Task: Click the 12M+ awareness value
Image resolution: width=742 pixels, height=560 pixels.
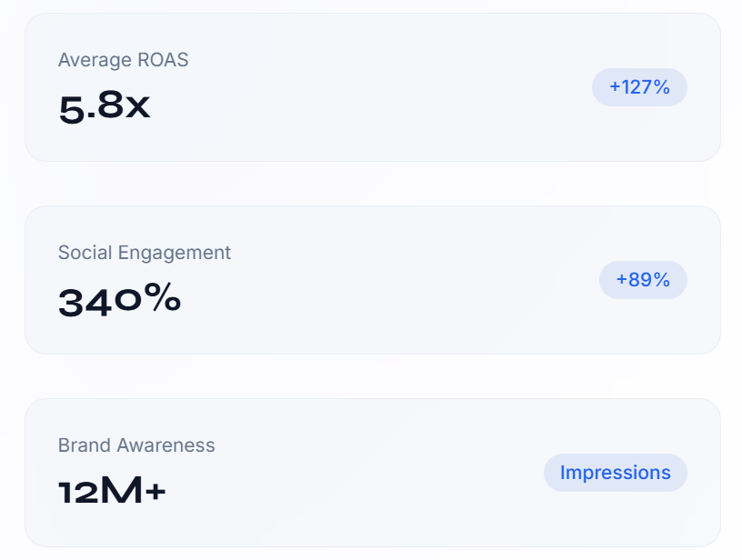Action: (x=112, y=493)
